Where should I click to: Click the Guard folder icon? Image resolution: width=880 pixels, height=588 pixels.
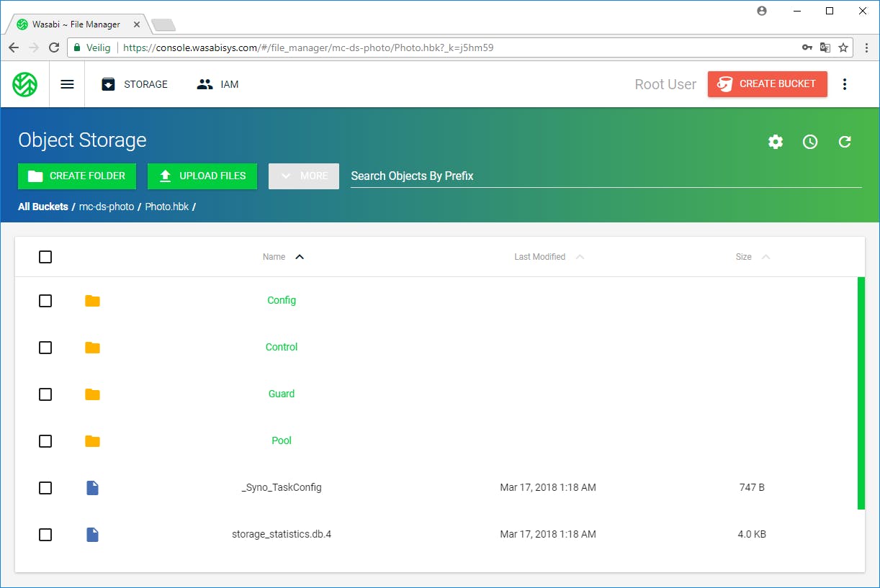(92, 394)
